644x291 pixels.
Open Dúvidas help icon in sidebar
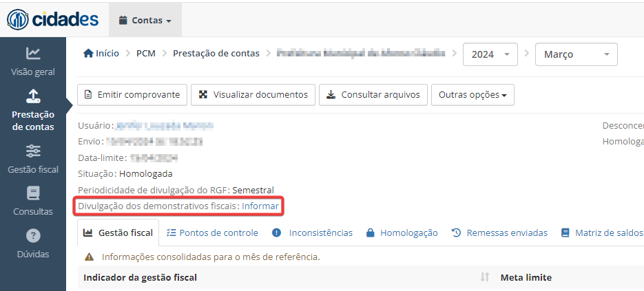[33, 236]
